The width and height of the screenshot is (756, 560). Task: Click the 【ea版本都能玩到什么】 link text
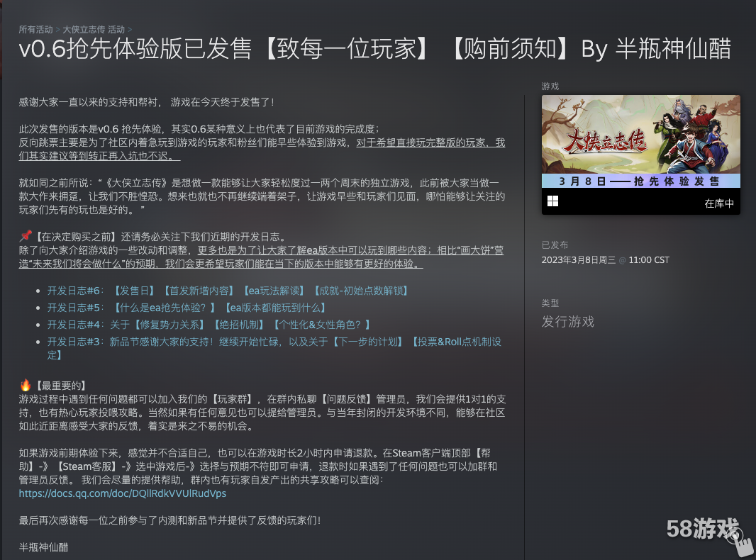pyautogui.click(x=275, y=308)
